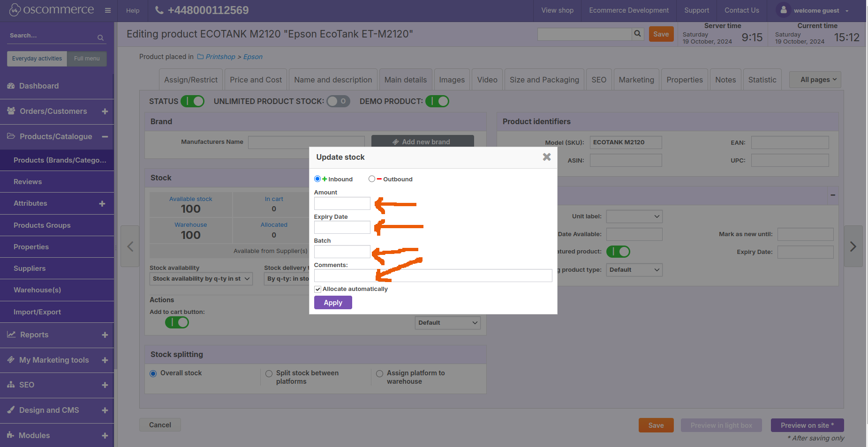Screen dimensions: 868x447
Task: Collapse Products/Catalogue with minus
Action: 105,137
